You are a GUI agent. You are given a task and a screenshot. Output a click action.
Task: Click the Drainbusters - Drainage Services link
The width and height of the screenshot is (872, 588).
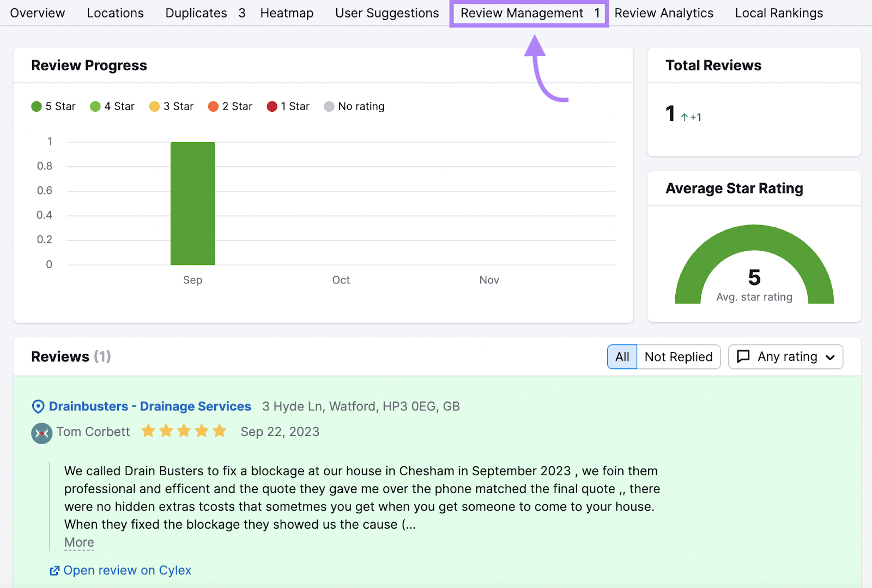point(149,406)
